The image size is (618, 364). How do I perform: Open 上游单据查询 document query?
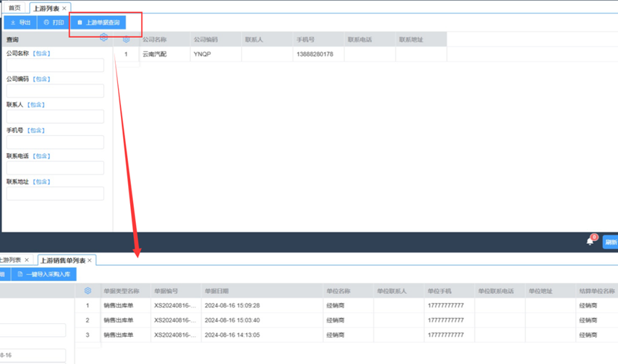[98, 22]
